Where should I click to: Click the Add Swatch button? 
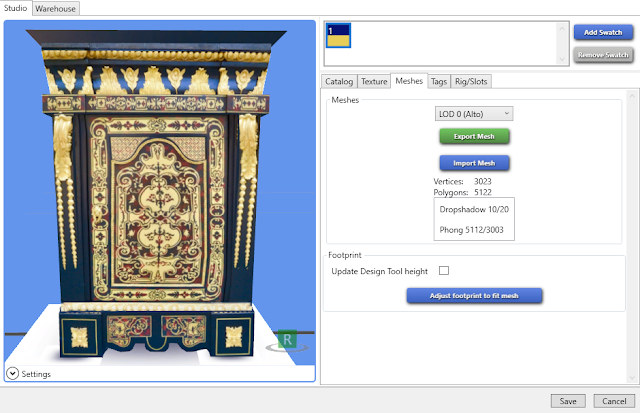click(603, 32)
